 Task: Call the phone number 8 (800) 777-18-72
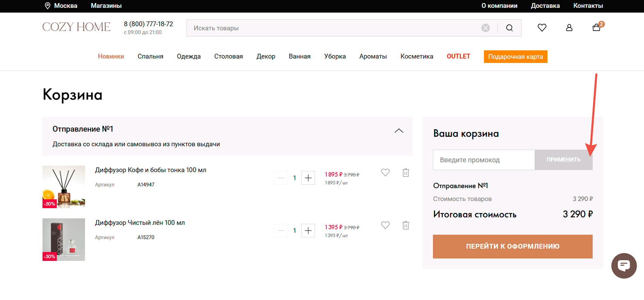pos(149,24)
